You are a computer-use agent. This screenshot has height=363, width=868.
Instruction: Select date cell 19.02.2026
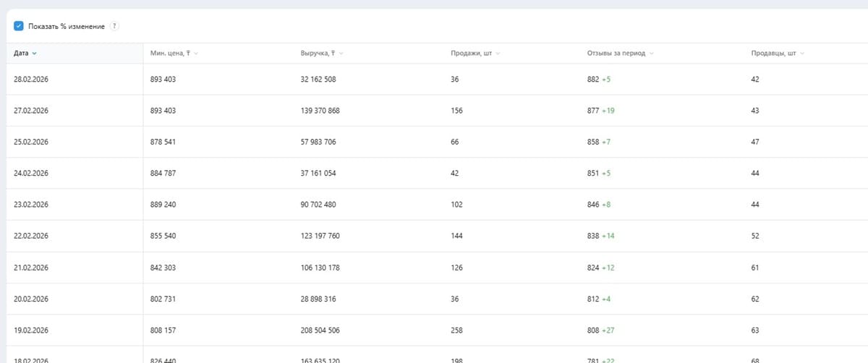point(31,330)
